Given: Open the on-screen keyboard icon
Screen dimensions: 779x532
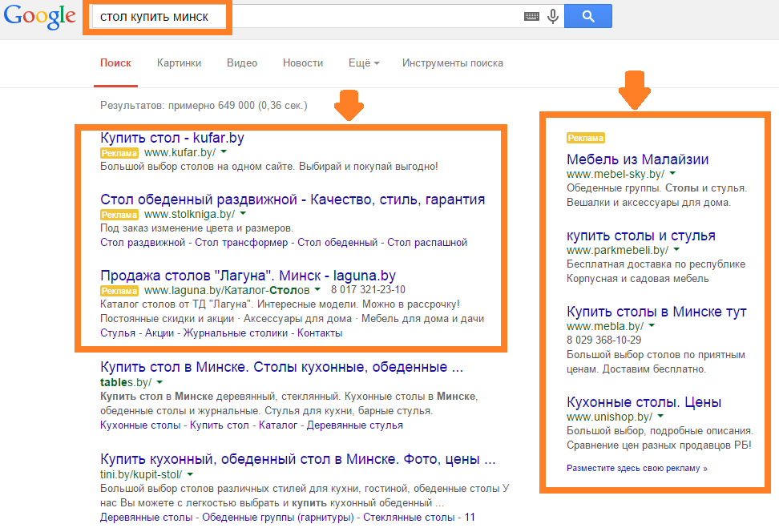Looking at the screenshot, I should click(531, 16).
